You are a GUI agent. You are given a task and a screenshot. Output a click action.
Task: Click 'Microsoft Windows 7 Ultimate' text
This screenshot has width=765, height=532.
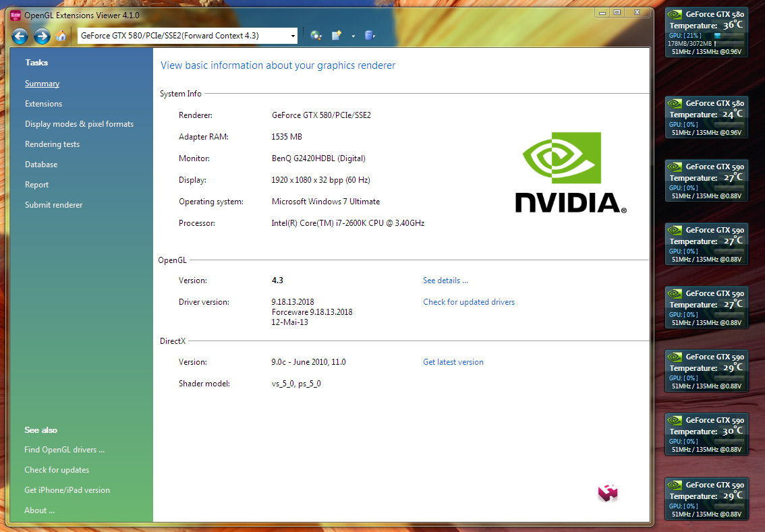pos(325,202)
